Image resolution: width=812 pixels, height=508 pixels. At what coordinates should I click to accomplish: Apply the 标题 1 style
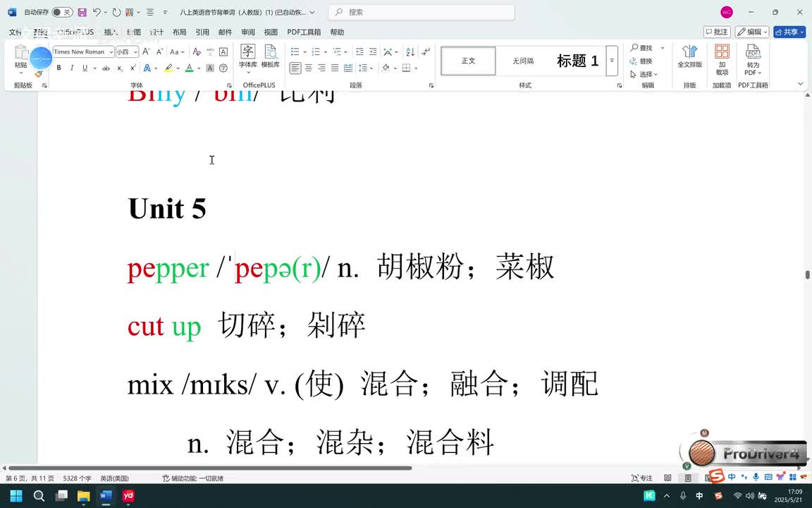click(x=577, y=61)
